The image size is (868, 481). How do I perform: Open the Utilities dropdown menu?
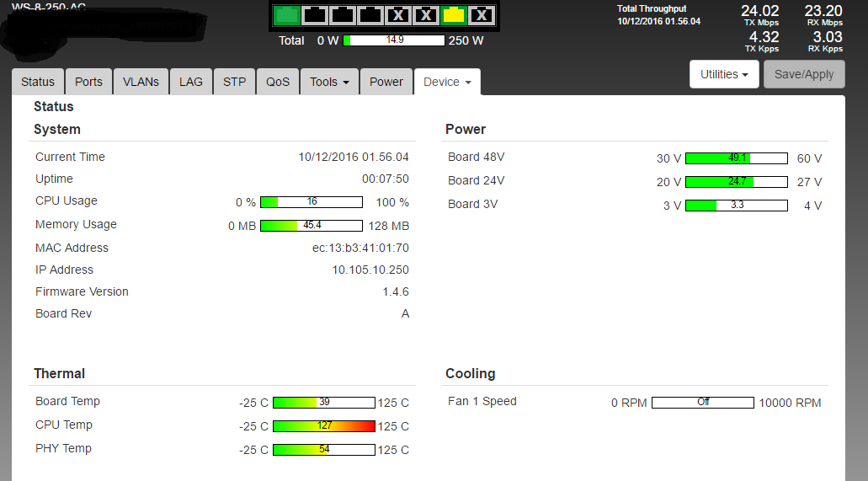coord(724,74)
